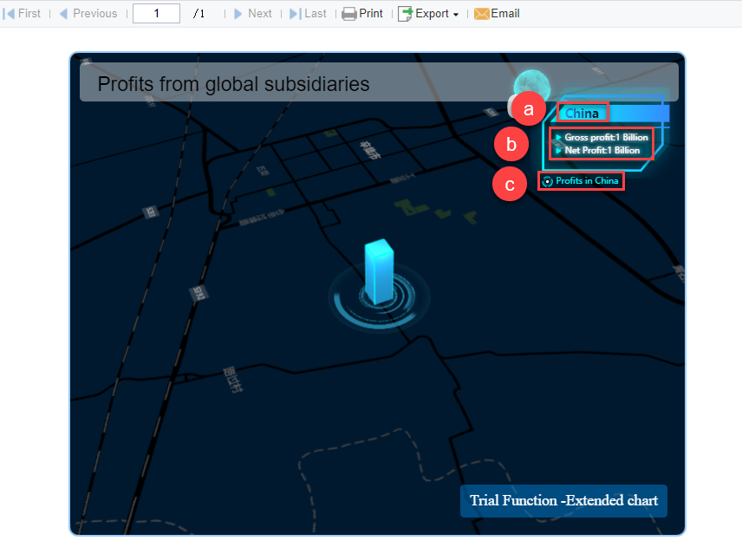Click the Email envelope icon

tap(480, 13)
